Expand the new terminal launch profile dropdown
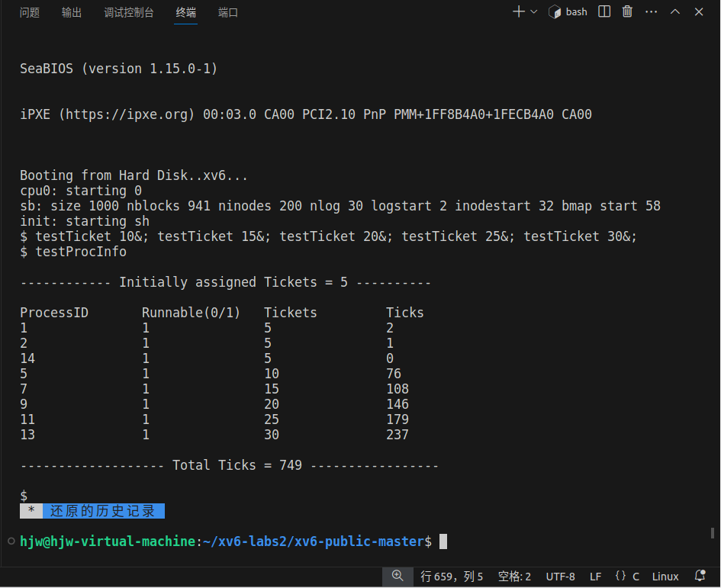Viewport: 721px width, 588px height. pyautogui.click(x=534, y=11)
